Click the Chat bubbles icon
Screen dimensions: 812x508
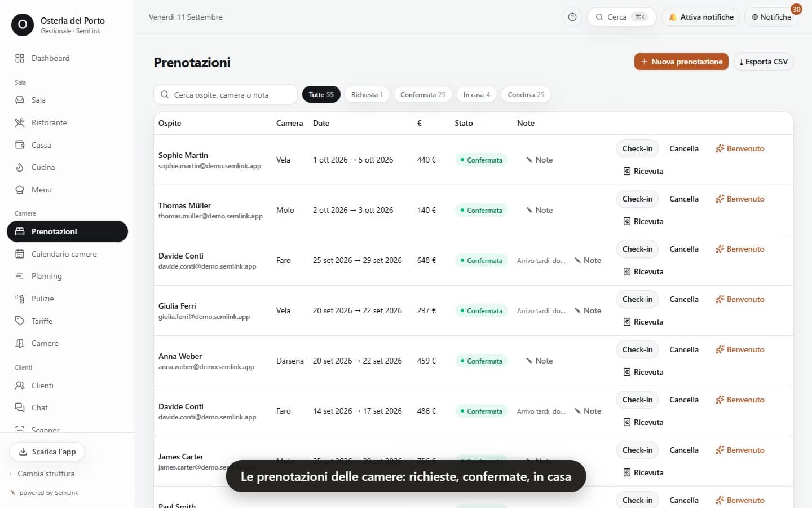20,408
